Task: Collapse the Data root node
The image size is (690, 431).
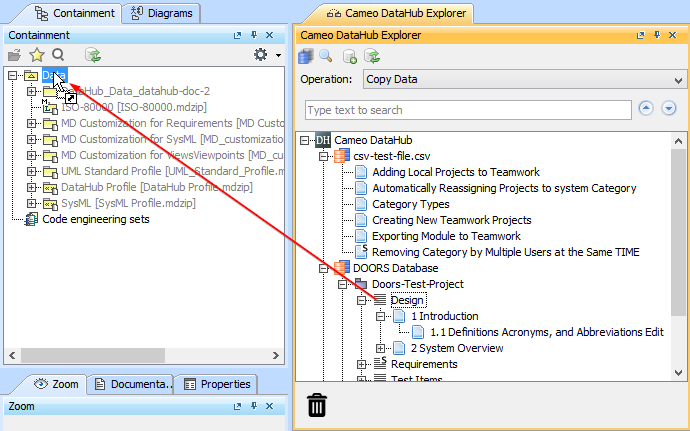Action: pyautogui.click(x=12, y=75)
